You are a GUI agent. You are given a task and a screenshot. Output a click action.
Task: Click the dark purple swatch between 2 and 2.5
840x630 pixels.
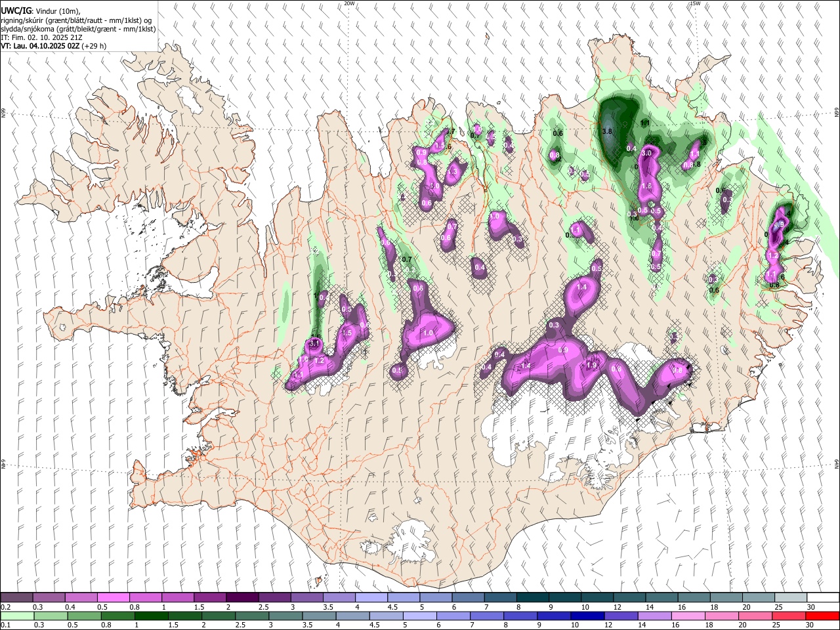(x=242, y=598)
